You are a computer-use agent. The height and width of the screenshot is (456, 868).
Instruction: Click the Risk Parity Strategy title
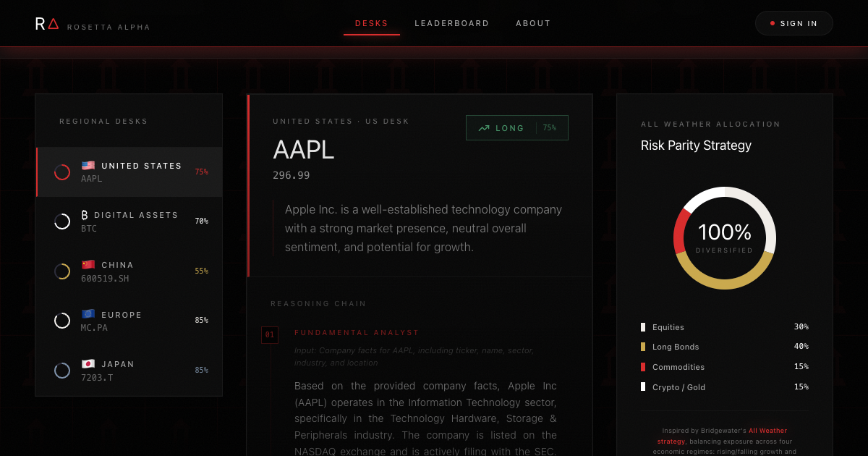pyautogui.click(x=696, y=145)
